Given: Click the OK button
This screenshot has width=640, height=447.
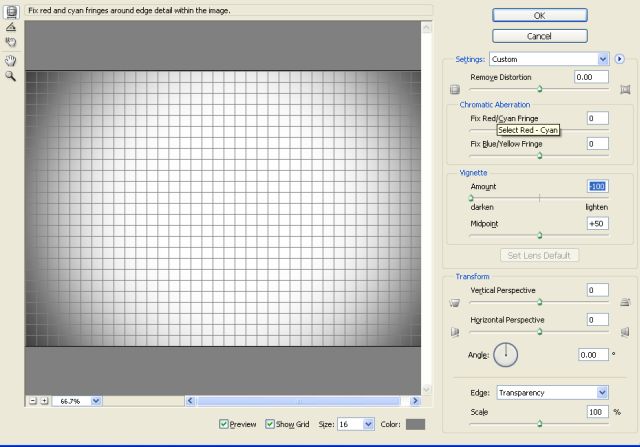Looking at the screenshot, I should pyautogui.click(x=540, y=16).
